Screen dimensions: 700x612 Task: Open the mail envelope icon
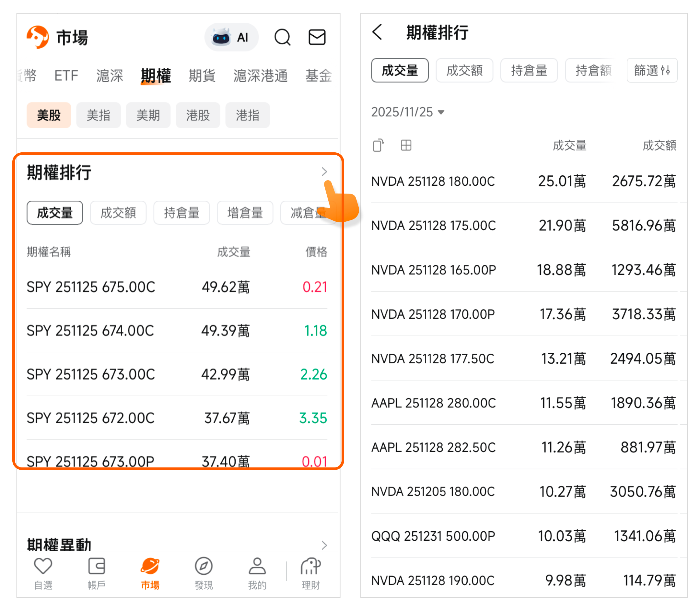[x=317, y=37]
